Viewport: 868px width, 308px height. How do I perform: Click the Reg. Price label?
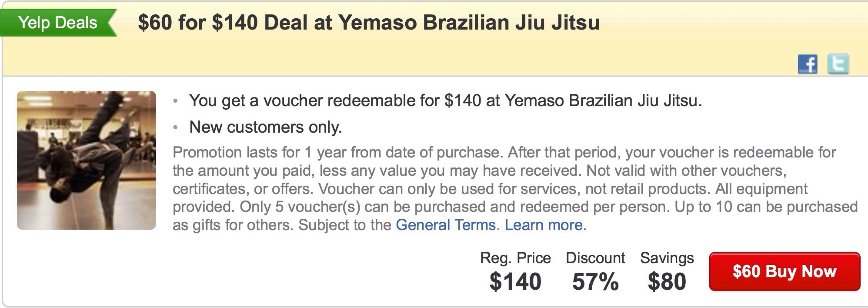[x=515, y=258]
